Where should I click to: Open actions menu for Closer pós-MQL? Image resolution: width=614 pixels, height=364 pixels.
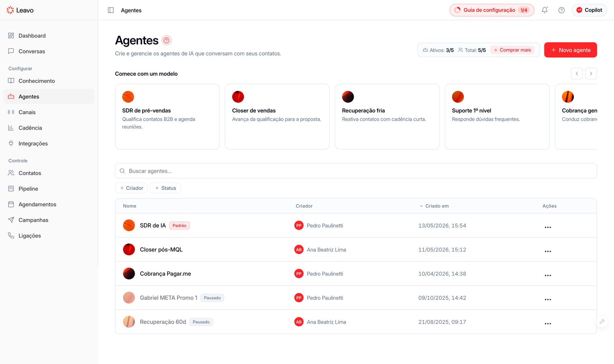pyautogui.click(x=548, y=251)
